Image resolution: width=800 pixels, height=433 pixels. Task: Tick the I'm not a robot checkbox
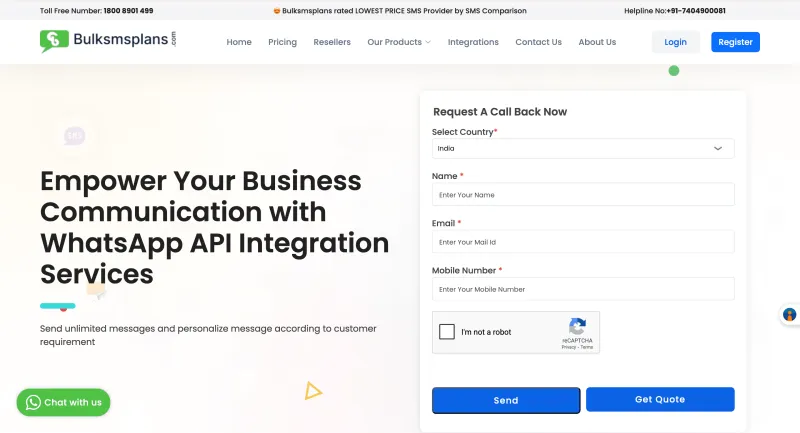[446, 332]
